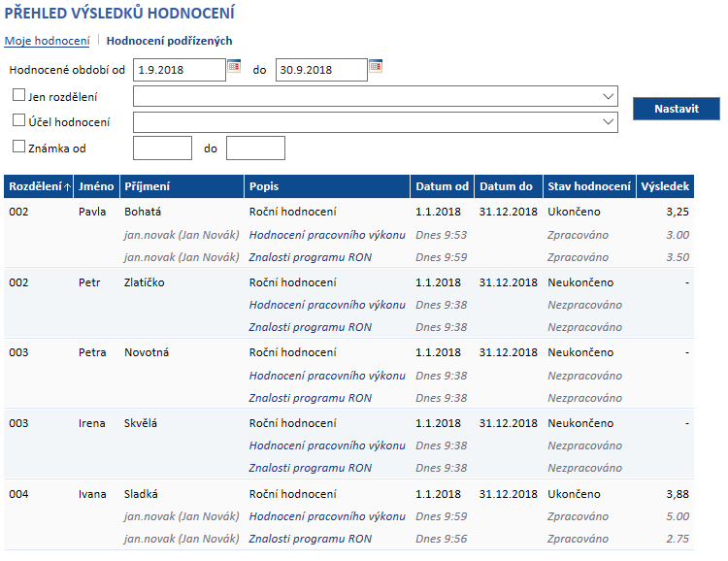728x561 pixels.
Task: Sort by Datum do column header
Action: click(508, 186)
